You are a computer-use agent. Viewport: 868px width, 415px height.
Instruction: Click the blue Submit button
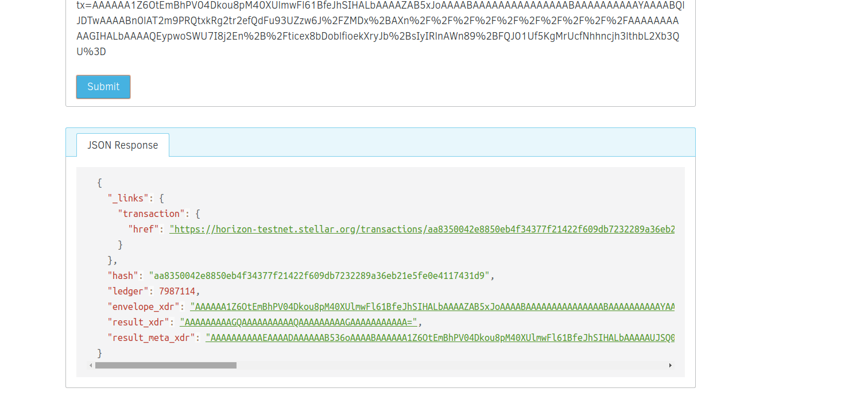(x=103, y=87)
